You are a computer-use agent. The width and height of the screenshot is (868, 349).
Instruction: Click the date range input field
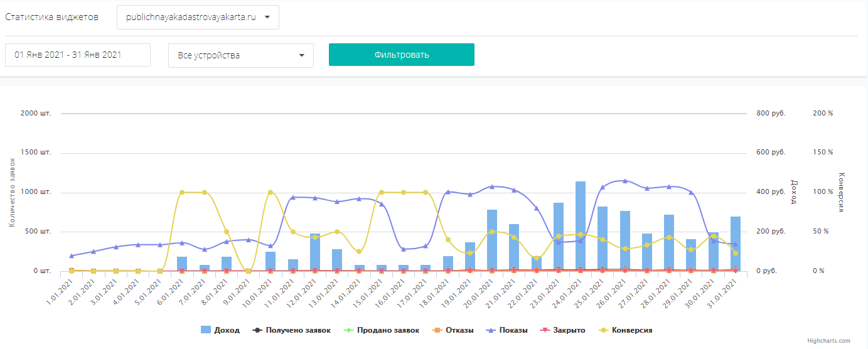pyautogui.click(x=78, y=55)
